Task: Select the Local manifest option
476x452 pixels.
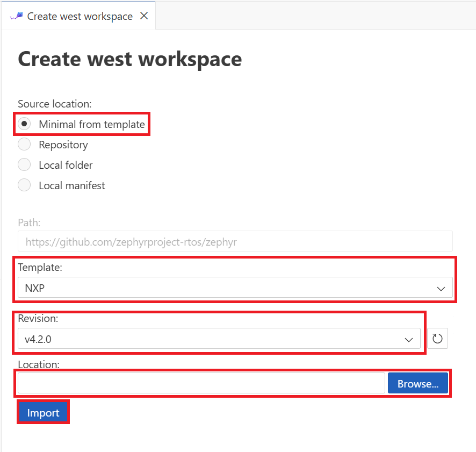Action: [x=24, y=184]
